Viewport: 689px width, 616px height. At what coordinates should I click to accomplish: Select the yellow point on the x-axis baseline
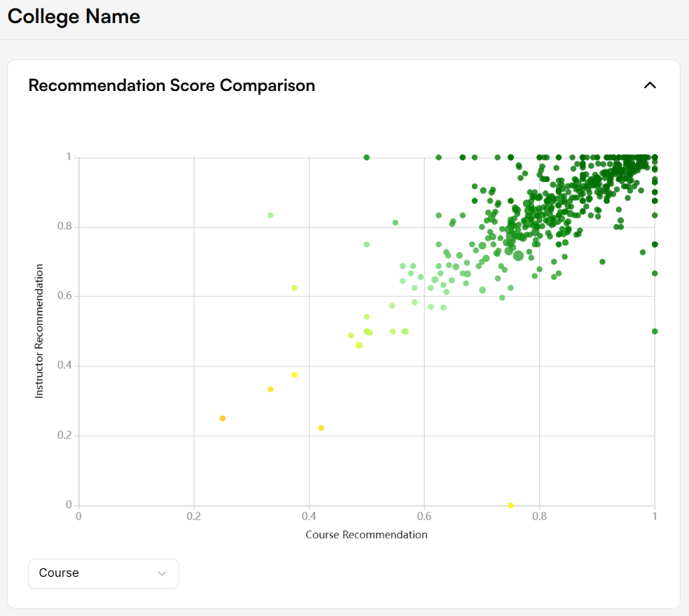click(x=510, y=505)
